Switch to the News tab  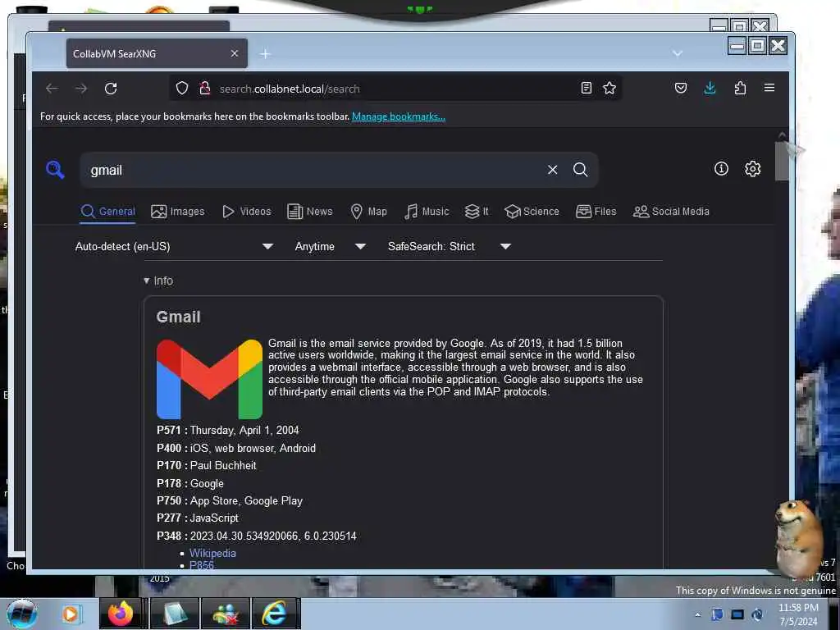pyautogui.click(x=310, y=212)
